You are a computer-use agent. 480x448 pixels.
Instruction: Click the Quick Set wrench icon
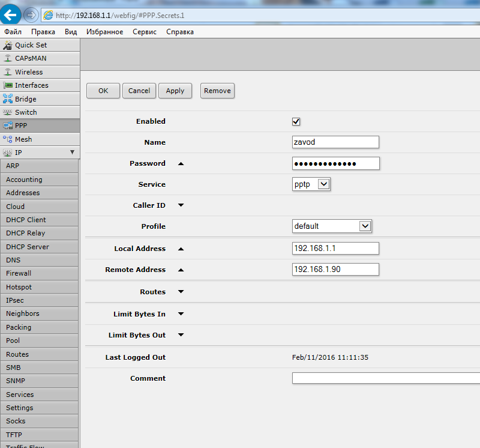8,45
